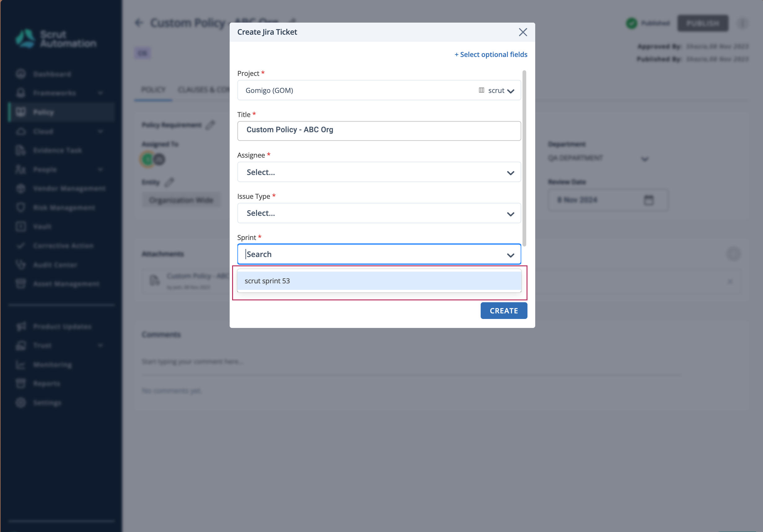
Task: Expand the Trust sidebar chevron
Action: pos(100,345)
